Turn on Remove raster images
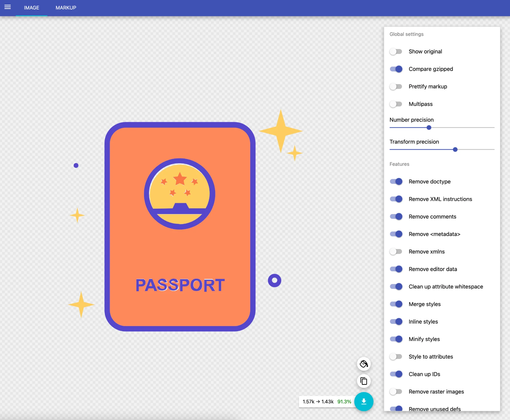The width and height of the screenshot is (510, 420). point(396,391)
